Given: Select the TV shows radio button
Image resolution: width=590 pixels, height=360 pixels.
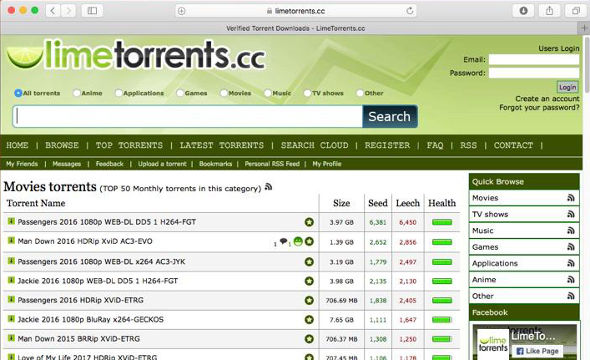Looking at the screenshot, I should pos(307,93).
